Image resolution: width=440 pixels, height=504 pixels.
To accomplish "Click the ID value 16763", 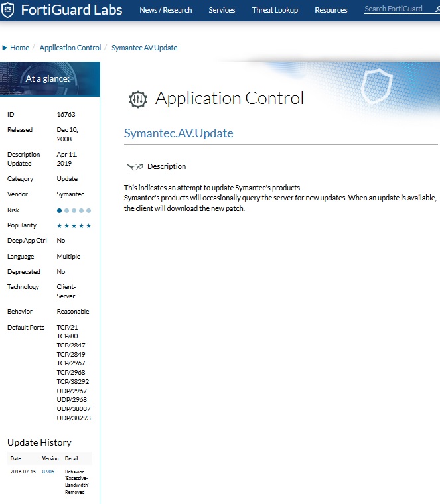I will click(x=66, y=115).
